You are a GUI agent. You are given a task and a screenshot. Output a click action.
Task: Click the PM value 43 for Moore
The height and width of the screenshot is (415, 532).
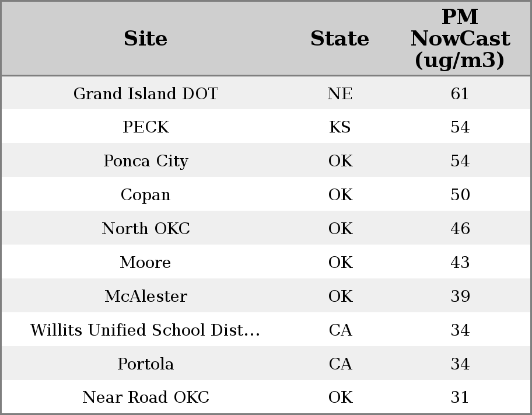pyautogui.click(x=460, y=263)
